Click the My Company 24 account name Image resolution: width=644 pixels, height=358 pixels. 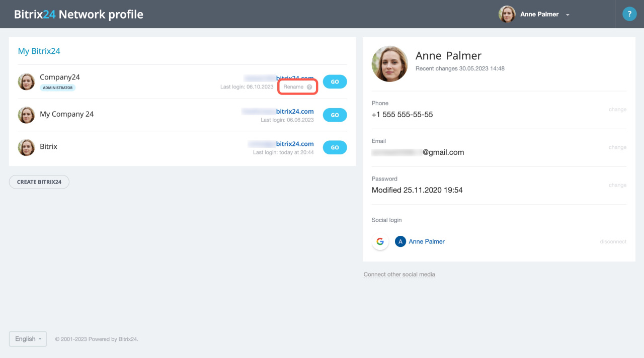[67, 114]
